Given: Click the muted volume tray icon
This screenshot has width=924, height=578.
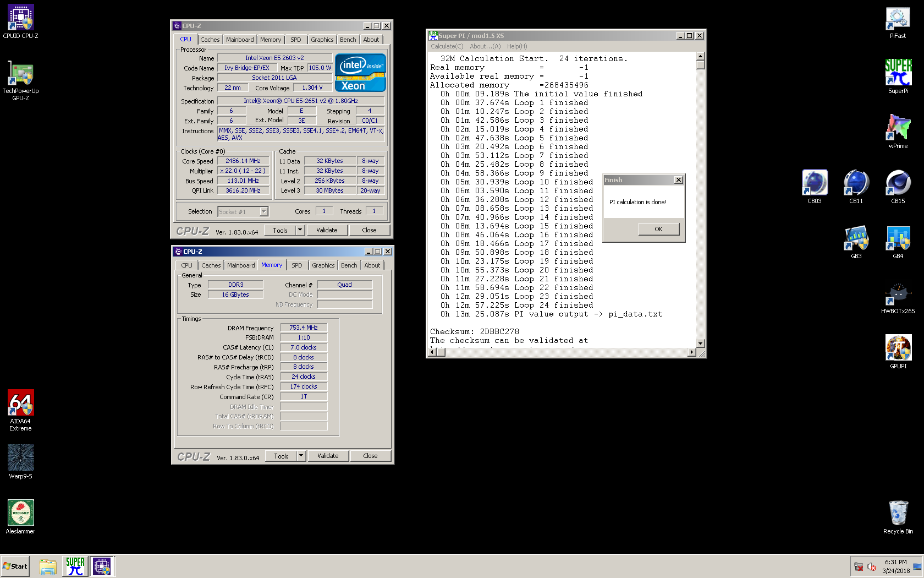Looking at the screenshot, I should 872,566.
